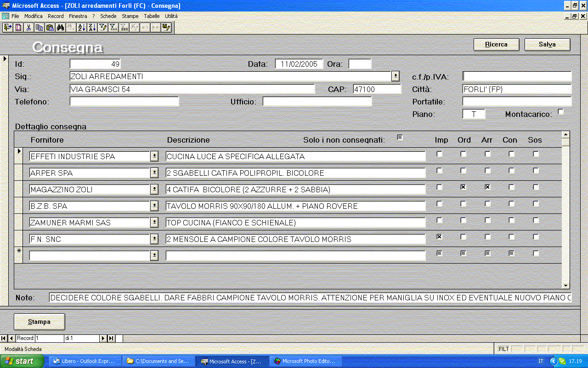Sort ascending with the A-Z icon

coord(81,28)
